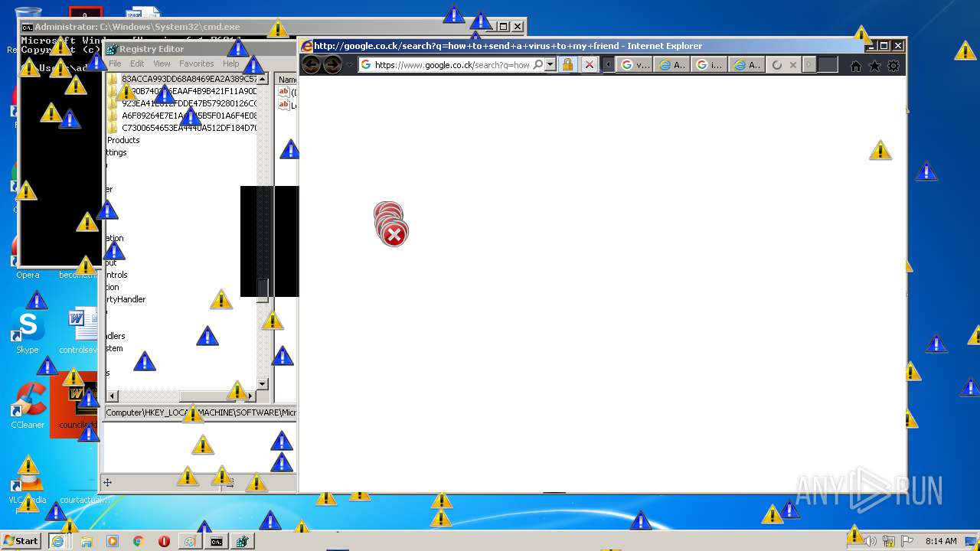Click the system tray volume speaker icon

click(x=871, y=541)
